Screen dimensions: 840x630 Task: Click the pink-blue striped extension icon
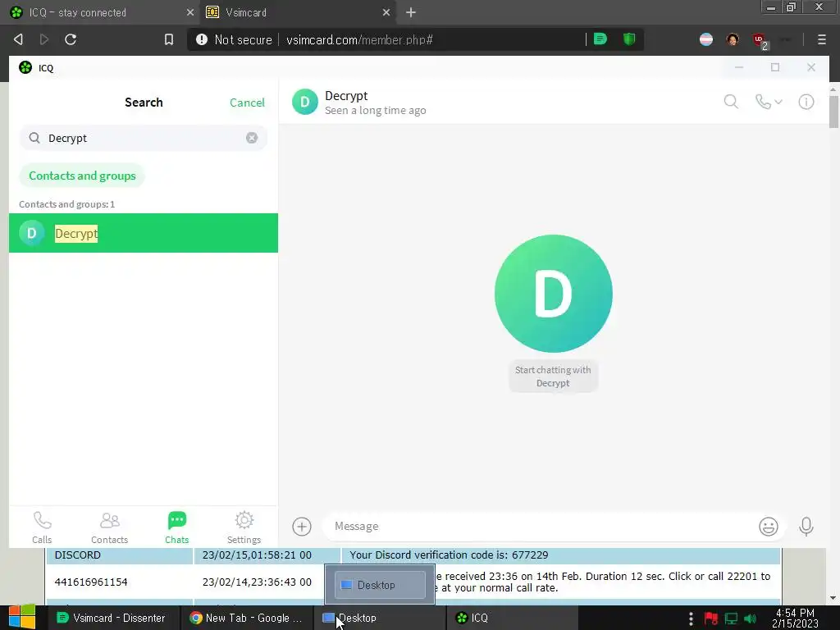(706, 39)
